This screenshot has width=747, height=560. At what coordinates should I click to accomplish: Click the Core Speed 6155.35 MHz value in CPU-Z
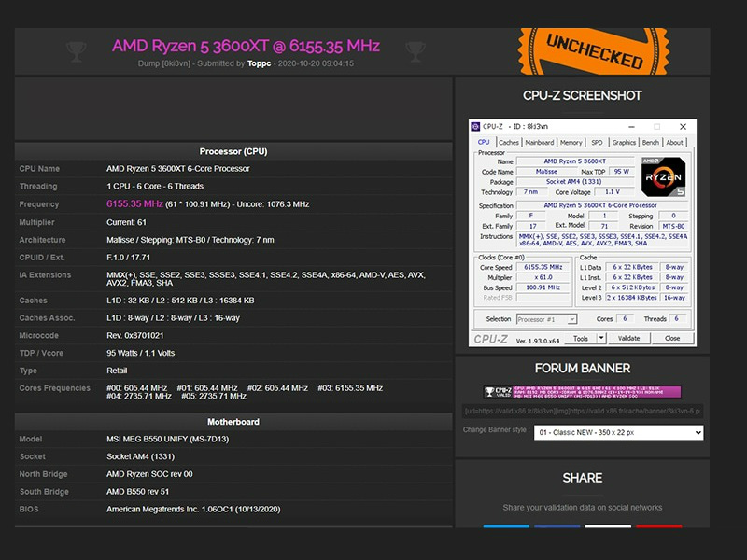tap(543, 267)
